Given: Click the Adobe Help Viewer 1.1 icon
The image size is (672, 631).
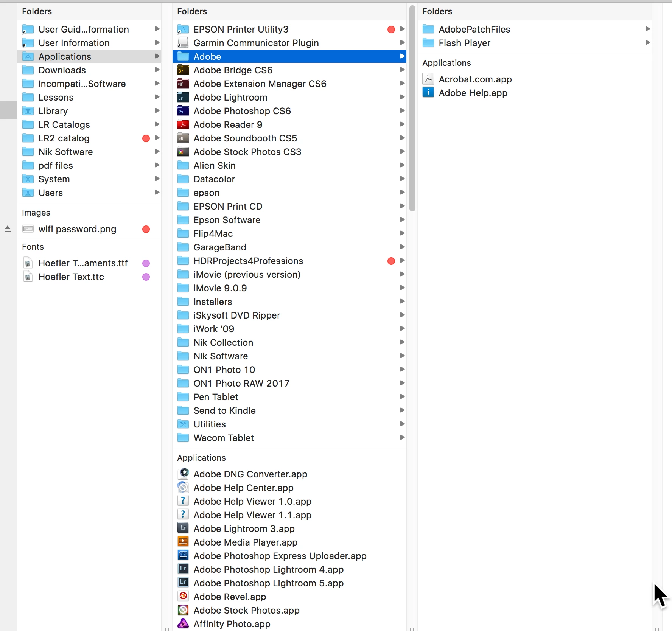Looking at the screenshot, I should click(183, 514).
